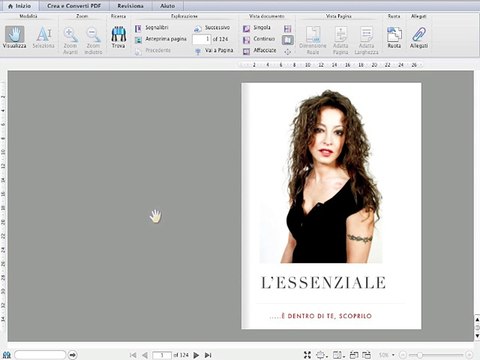Viewport: 480px width, 360px height.
Task: Open the Allegati paperclip attachments
Action: 419,37
